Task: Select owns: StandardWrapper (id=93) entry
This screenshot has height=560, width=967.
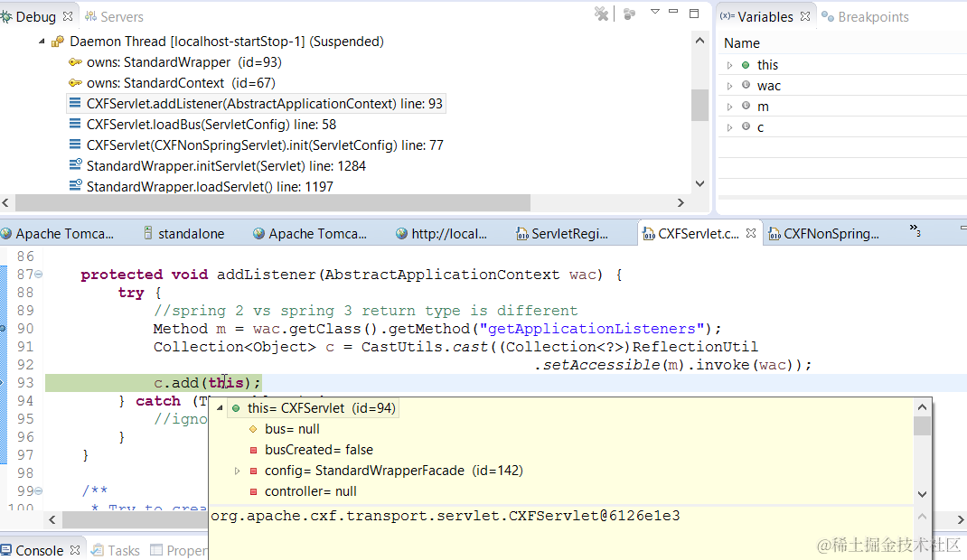Action: pos(174,62)
